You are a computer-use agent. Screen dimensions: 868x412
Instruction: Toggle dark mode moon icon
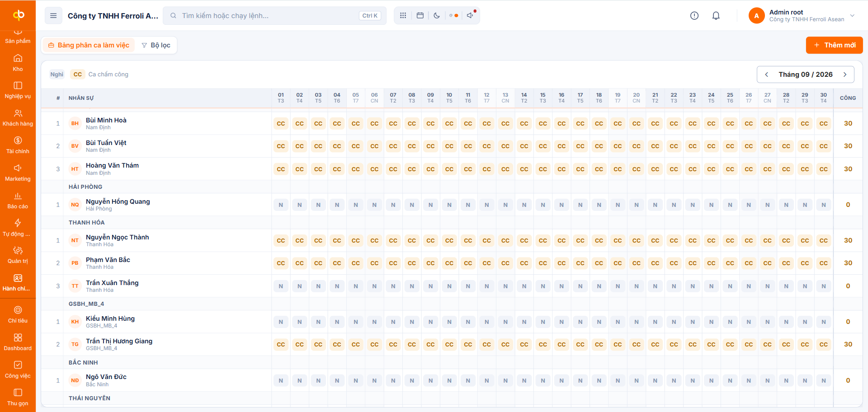click(437, 15)
